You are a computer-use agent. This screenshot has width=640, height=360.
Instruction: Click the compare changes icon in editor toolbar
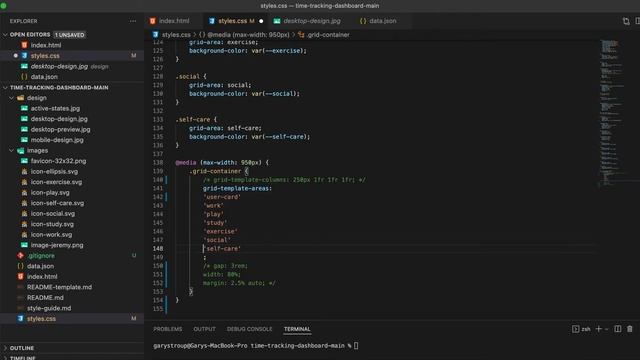click(x=626, y=21)
